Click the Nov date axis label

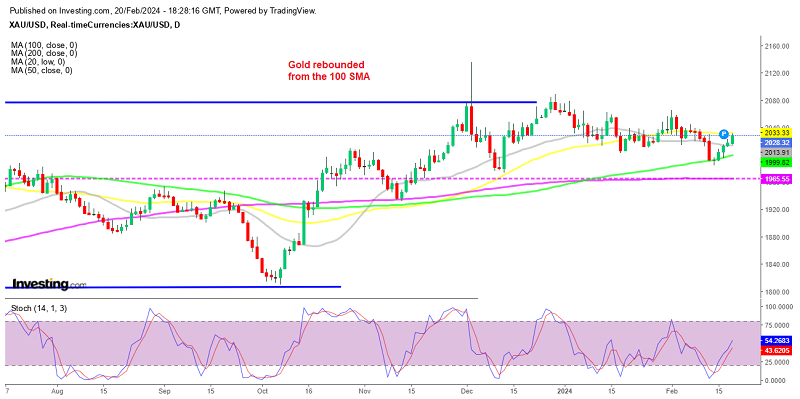[365, 392]
